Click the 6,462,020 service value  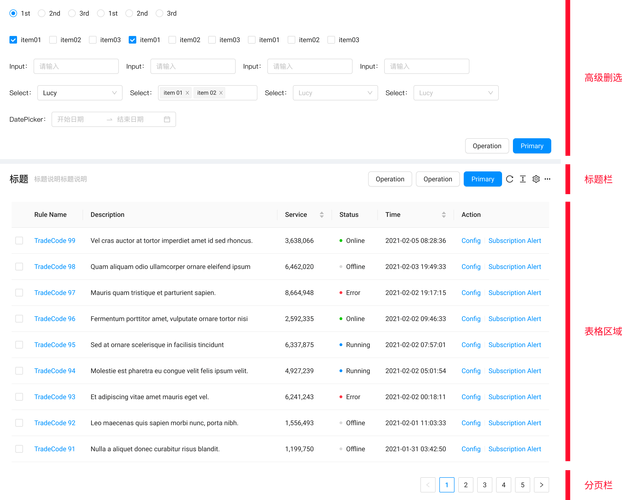pyautogui.click(x=299, y=267)
